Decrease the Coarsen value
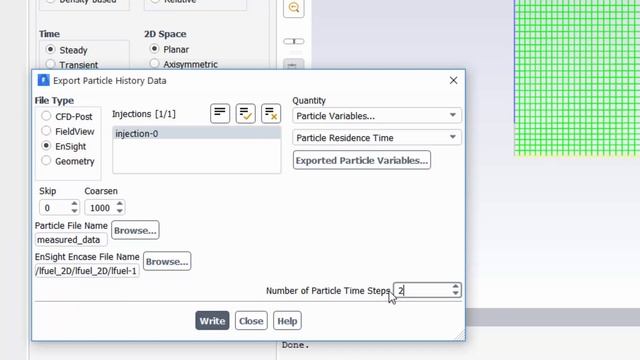 (120, 211)
